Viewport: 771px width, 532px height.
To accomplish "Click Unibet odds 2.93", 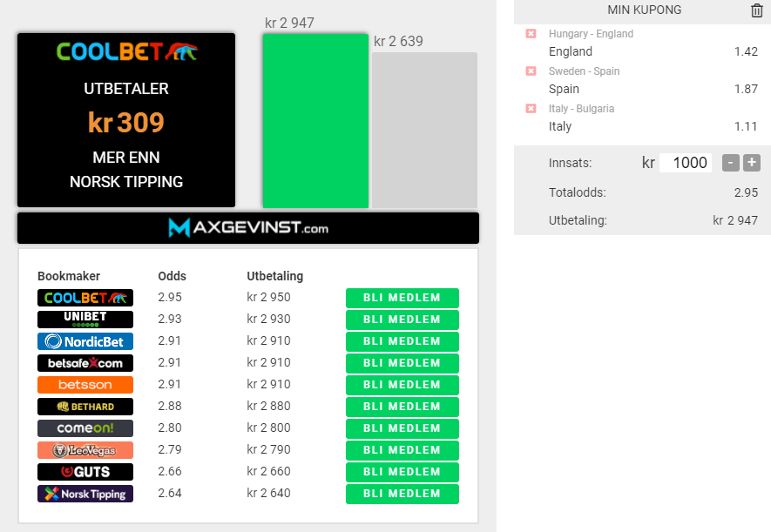I will pos(170,320).
